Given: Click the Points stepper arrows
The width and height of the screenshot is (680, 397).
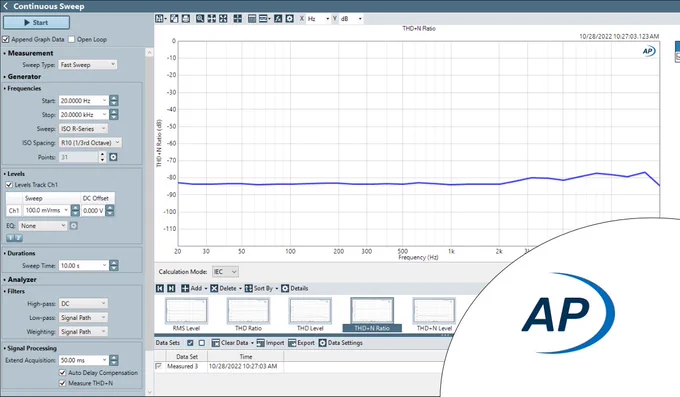Looking at the screenshot, I should click(102, 157).
